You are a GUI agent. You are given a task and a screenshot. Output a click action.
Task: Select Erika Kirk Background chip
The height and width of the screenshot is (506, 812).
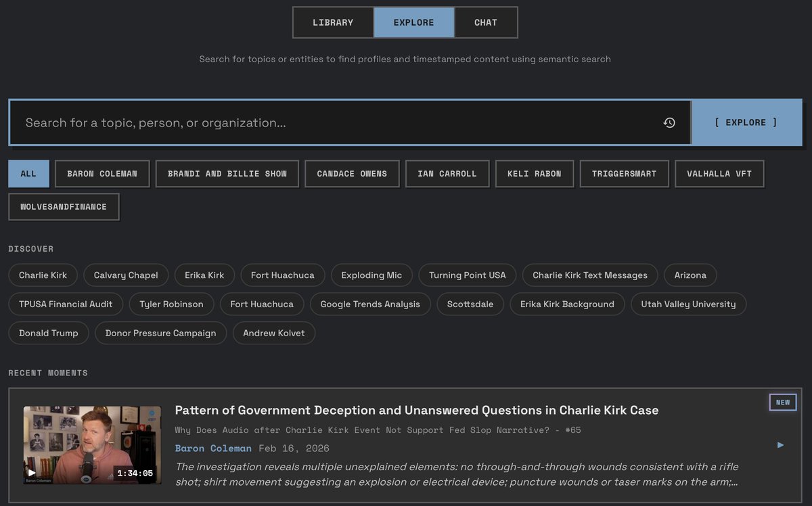(567, 304)
